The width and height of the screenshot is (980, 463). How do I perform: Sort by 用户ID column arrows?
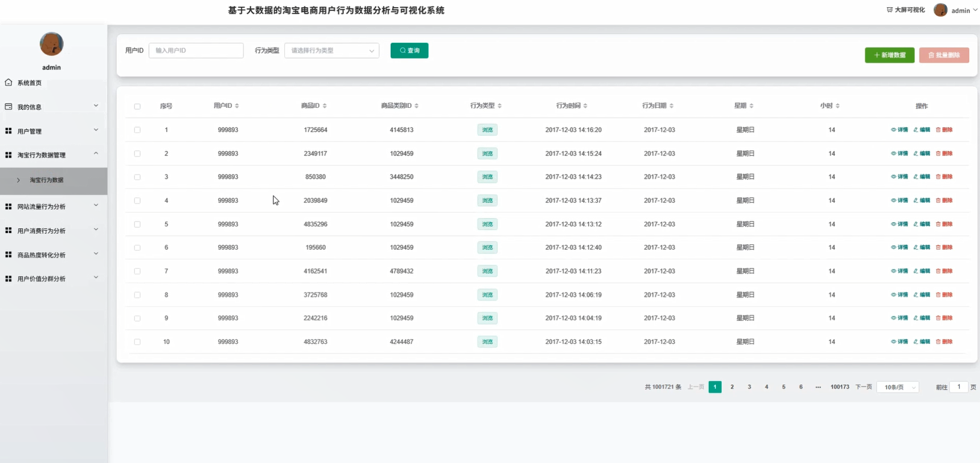237,106
